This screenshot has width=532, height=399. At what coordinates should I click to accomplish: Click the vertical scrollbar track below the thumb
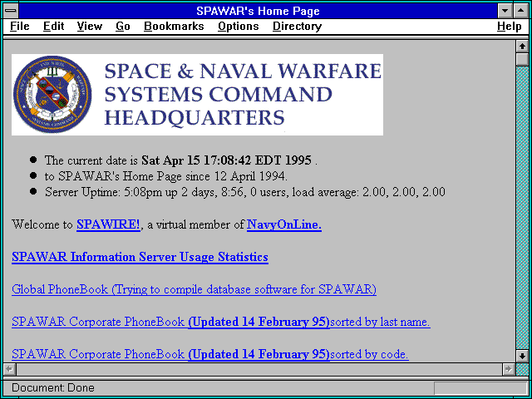pyautogui.click(x=522, y=208)
